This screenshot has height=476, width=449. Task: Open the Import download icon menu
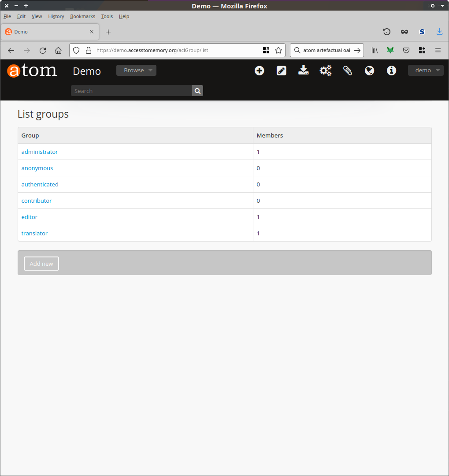coord(304,71)
